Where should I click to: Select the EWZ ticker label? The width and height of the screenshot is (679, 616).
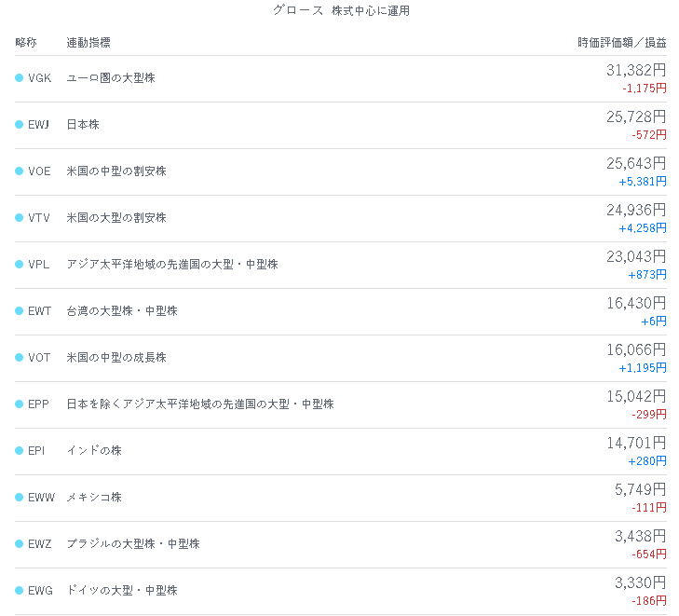40,544
